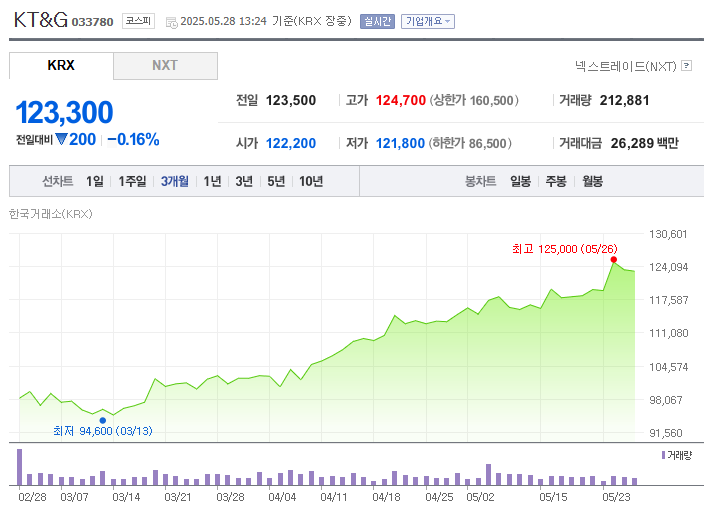Show the 일봉 daily candle chart
Viewport: 704px width, 523px height.
point(520,181)
